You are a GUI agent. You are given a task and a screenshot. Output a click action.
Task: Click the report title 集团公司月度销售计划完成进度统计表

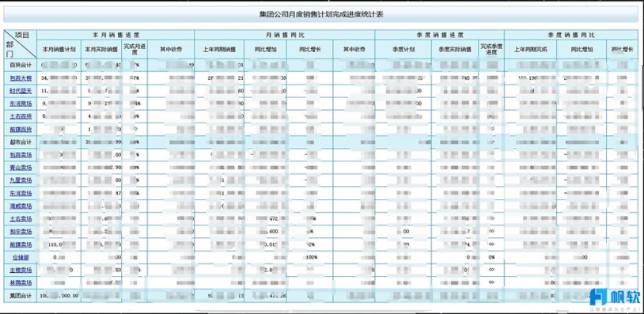tap(321, 14)
